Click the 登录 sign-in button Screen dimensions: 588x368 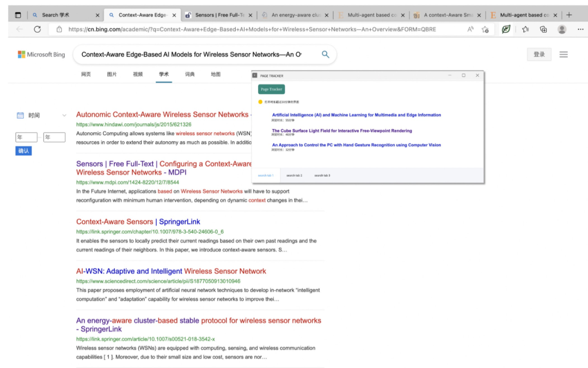[539, 55]
